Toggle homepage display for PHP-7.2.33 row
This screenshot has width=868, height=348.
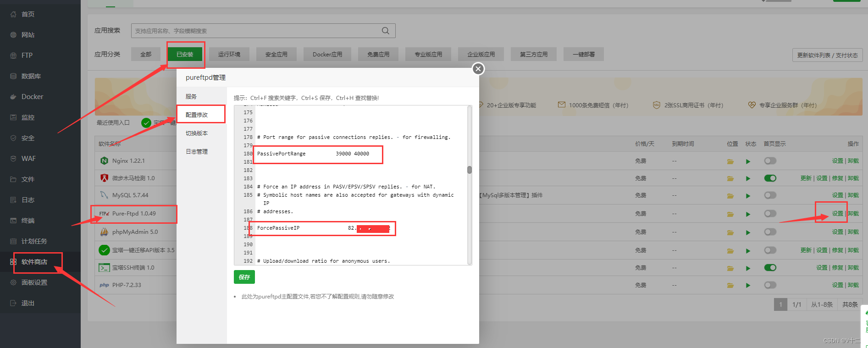[770, 285]
